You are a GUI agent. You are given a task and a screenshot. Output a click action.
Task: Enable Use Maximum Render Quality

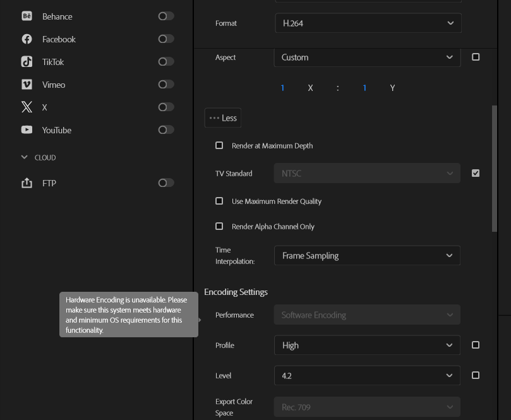[x=219, y=201]
